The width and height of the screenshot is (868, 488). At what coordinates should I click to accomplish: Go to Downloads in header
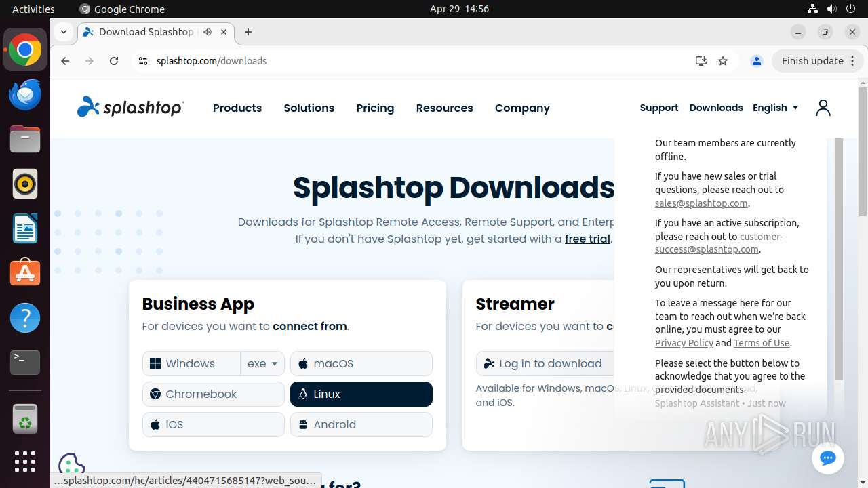716,108
